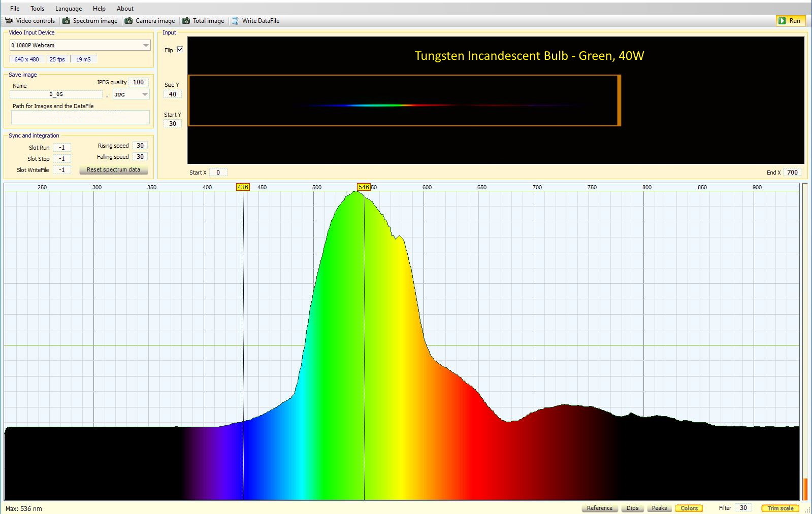This screenshot has width=812, height=514.
Task: Open the File menu
Action: pos(15,9)
